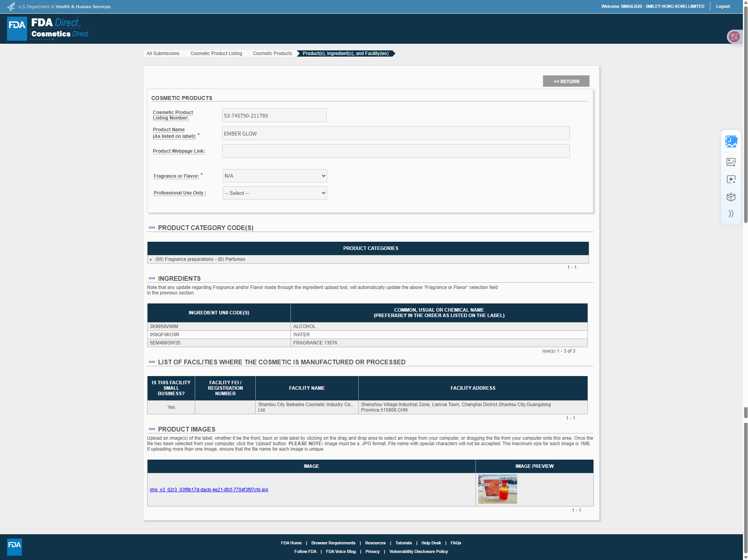
Task: Open the Fragrance or Flavor dropdown
Action: click(x=275, y=176)
